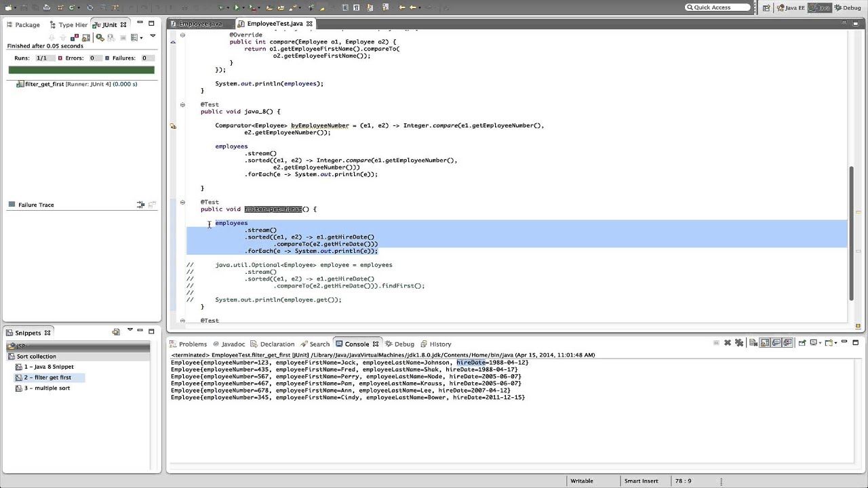Clear the Console output

click(x=753, y=343)
